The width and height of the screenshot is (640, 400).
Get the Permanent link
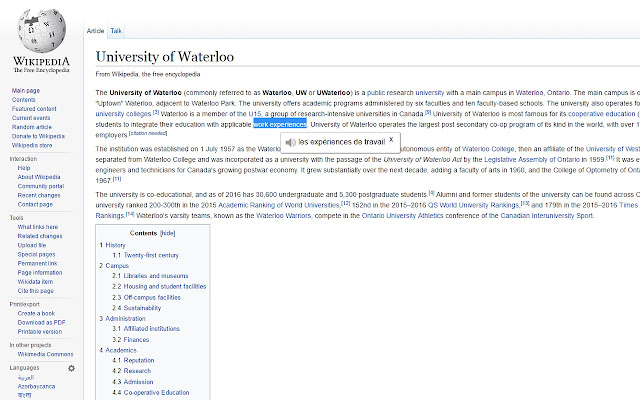click(37, 264)
